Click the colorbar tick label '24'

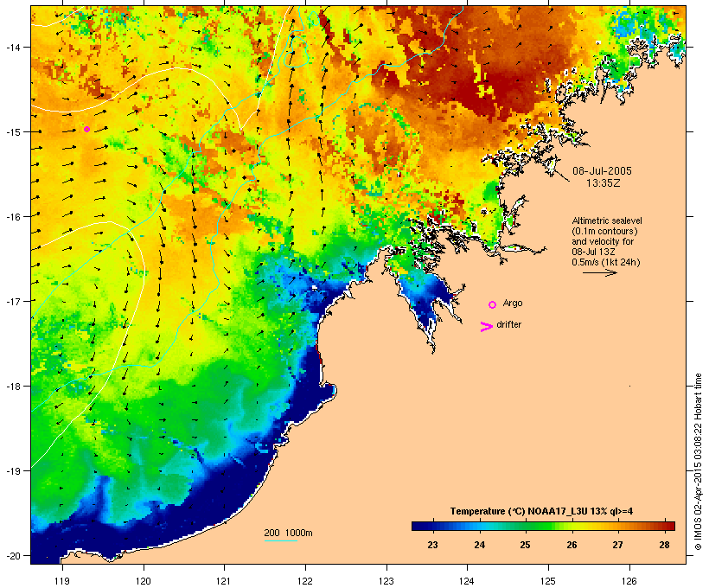coord(479,545)
